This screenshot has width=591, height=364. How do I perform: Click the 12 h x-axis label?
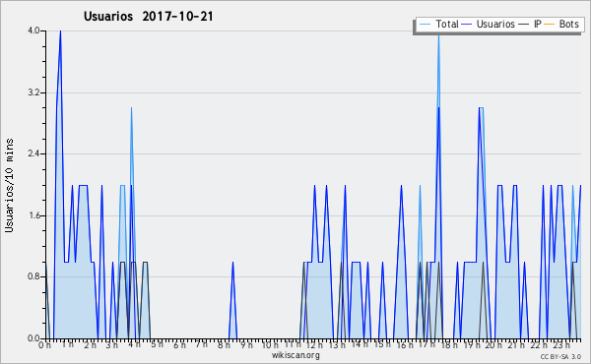315,345
